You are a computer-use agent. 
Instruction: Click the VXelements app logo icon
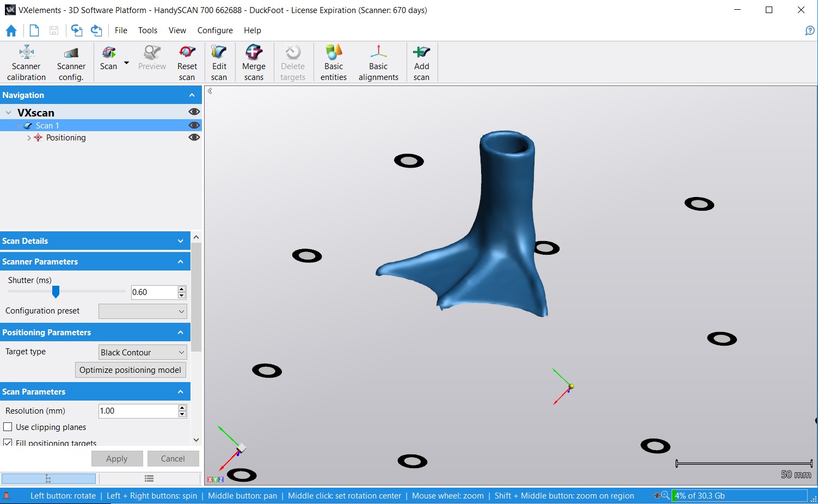(x=10, y=10)
